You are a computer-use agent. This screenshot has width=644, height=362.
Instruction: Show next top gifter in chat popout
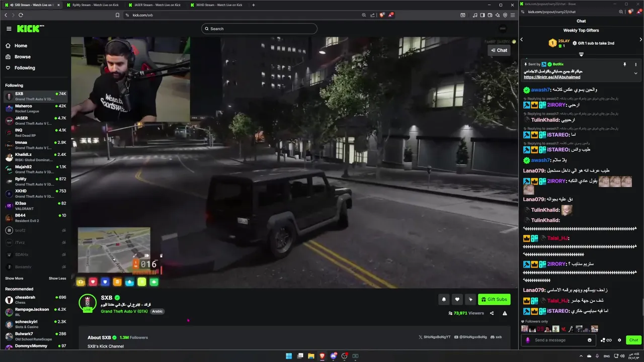640,39
